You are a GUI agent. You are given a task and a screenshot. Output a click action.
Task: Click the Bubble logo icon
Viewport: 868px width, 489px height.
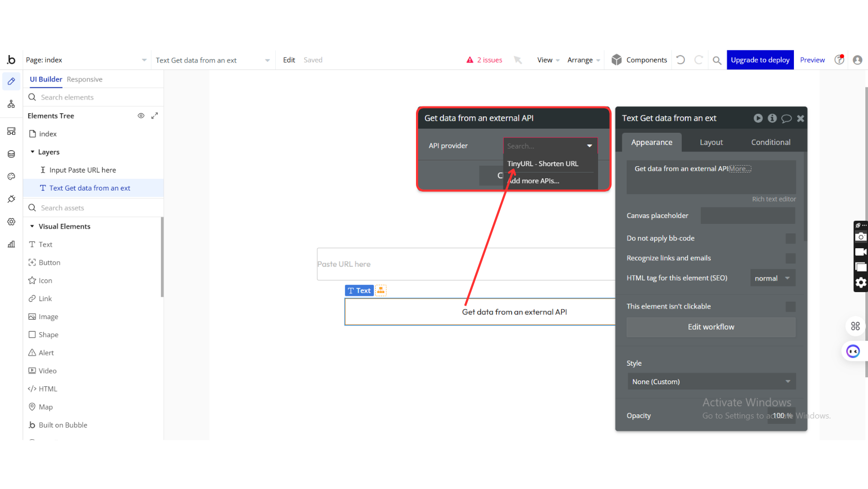[x=11, y=60]
